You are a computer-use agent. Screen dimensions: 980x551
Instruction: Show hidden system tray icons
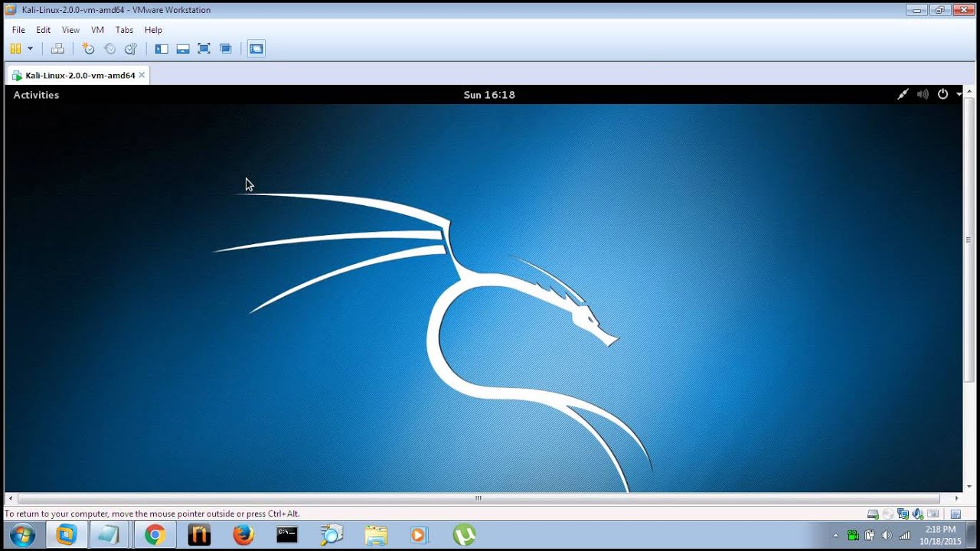[835, 535]
